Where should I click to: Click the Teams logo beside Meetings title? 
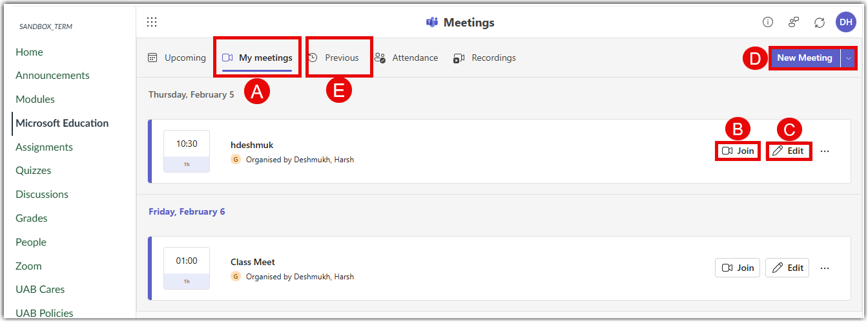(432, 23)
